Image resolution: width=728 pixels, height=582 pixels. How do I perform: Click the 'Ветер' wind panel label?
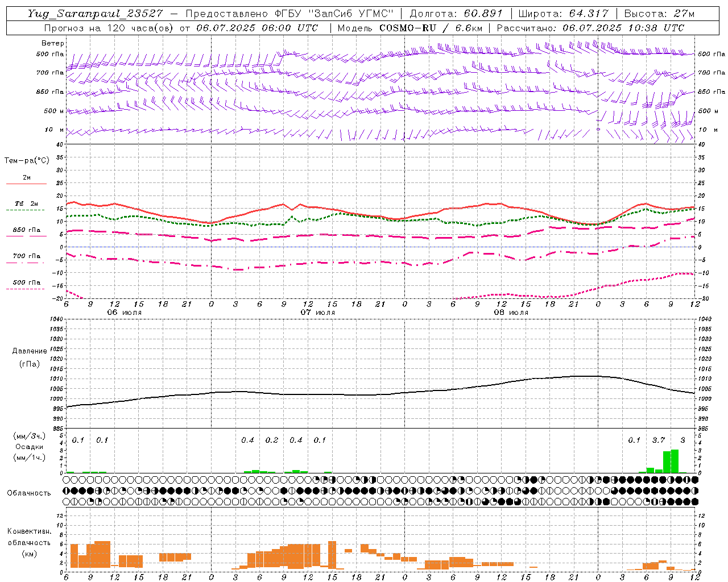pos(53,43)
